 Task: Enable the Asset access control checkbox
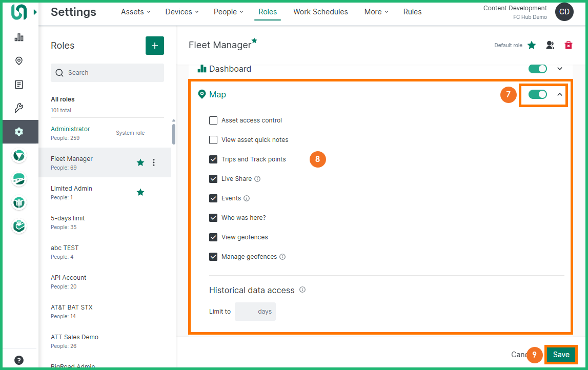click(213, 120)
